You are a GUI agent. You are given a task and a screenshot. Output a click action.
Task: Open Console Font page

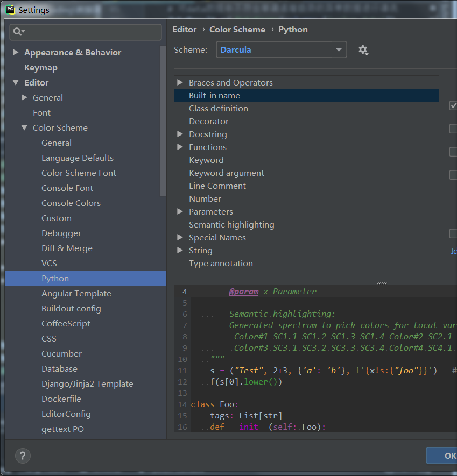point(67,188)
